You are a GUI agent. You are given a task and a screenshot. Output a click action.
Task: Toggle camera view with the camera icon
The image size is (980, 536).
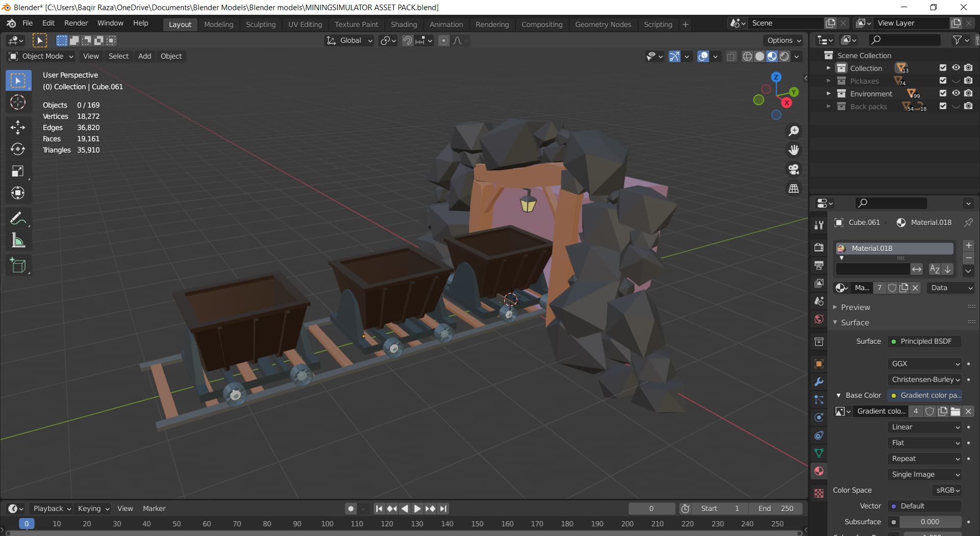pyautogui.click(x=794, y=169)
